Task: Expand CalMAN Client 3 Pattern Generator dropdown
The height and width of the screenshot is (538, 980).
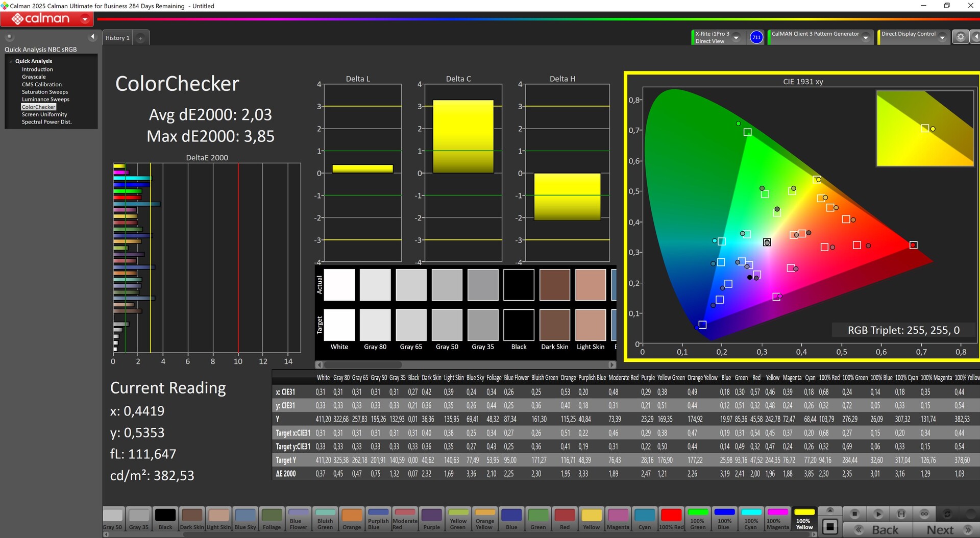Action: (866, 38)
